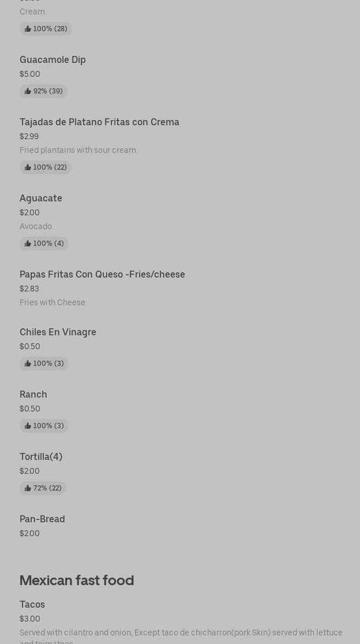Image resolution: width=360 pixels, height=644 pixels.
Task: Click thumbs-up icon under Chiles En Vinagre
Action: tap(28, 364)
